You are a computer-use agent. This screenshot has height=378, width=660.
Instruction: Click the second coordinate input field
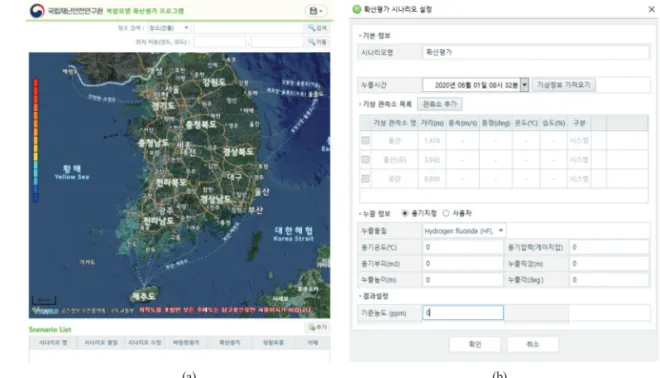click(x=277, y=42)
